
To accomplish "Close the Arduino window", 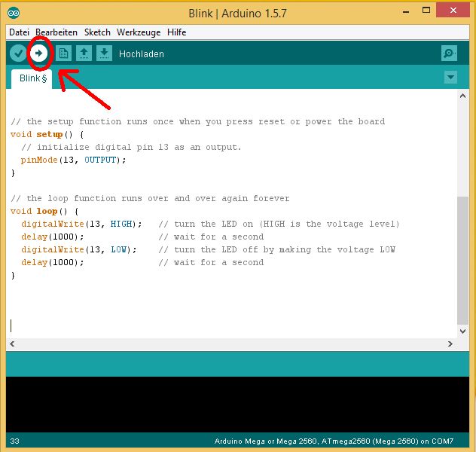I will 453,11.
